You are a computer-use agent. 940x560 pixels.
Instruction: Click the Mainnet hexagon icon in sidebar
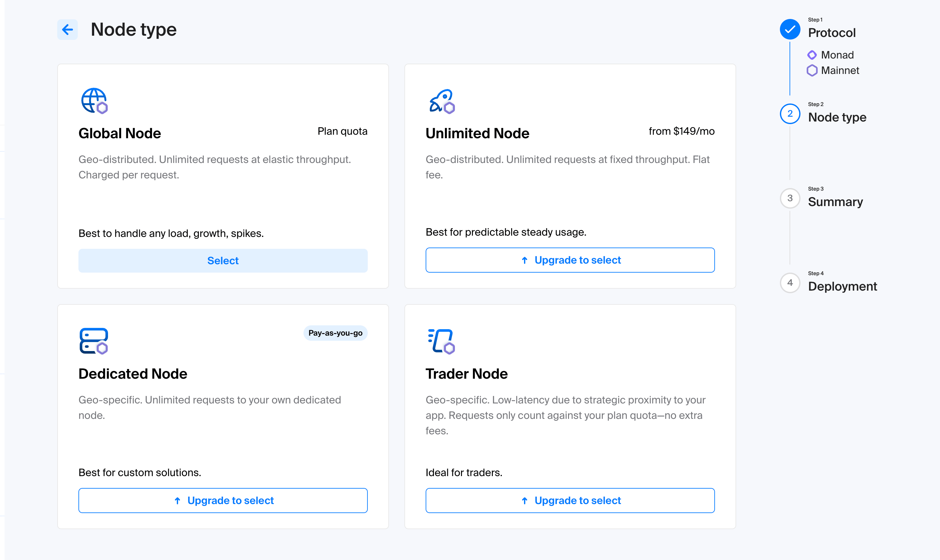point(812,70)
